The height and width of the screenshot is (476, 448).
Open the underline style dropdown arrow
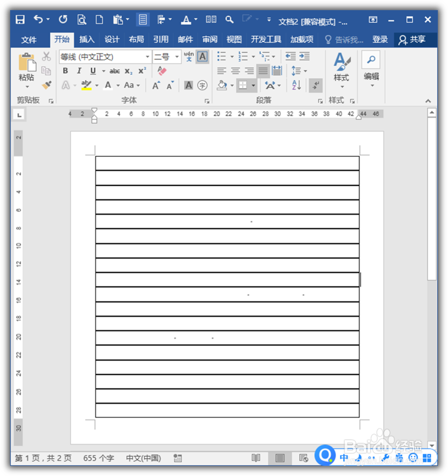coord(103,71)
